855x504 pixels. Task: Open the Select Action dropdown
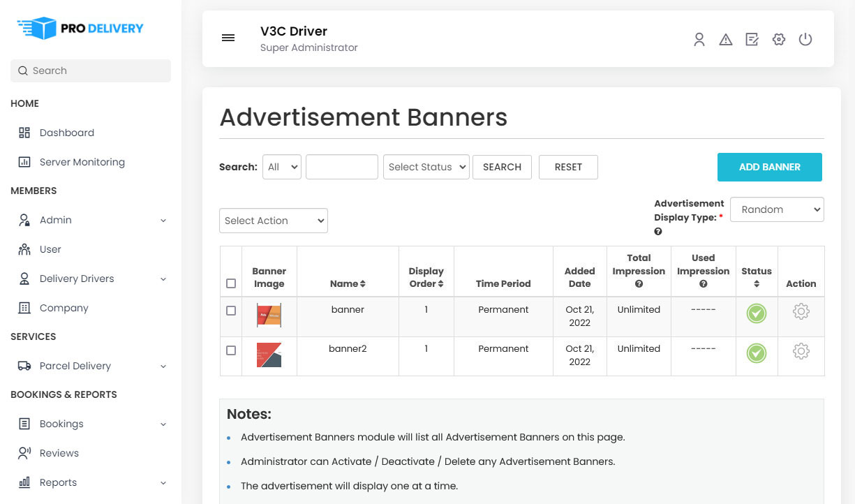point(273,221)
